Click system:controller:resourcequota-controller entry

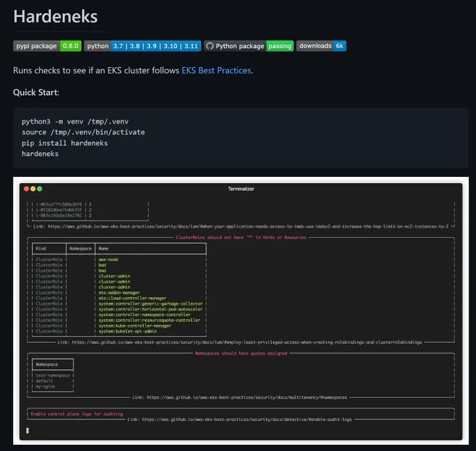click(149, 320)
